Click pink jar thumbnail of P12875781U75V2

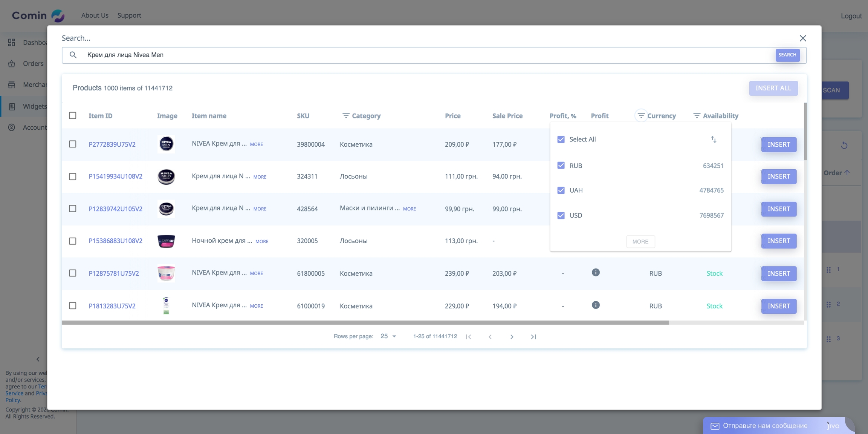tap(166, 273)
